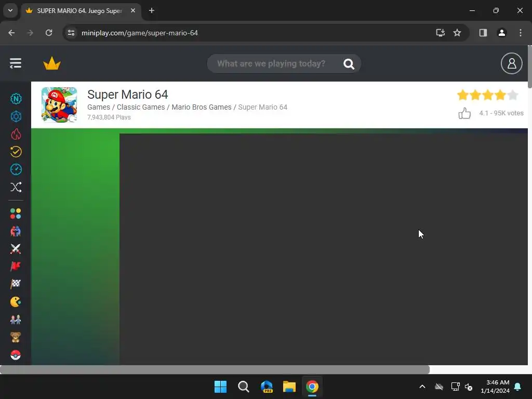Open the New games 'N' badge icon
Screen dimensions: 532x399
16,99
